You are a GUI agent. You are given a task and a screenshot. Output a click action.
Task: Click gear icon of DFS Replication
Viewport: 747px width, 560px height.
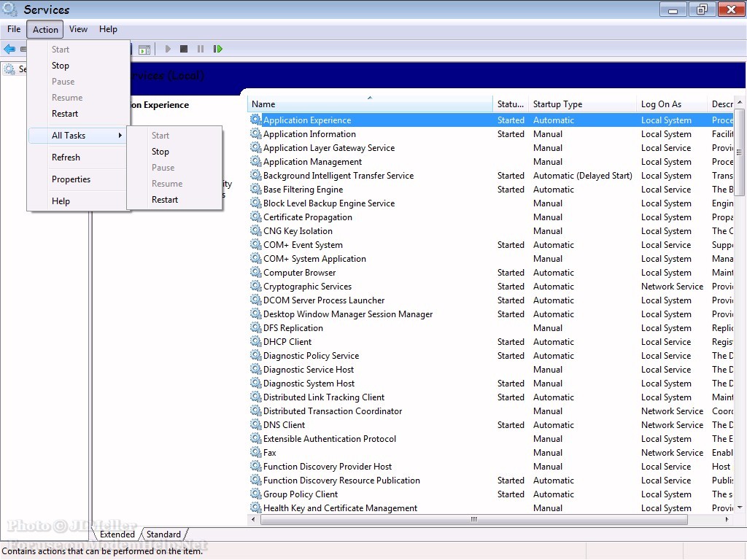[x=256, y=327]
